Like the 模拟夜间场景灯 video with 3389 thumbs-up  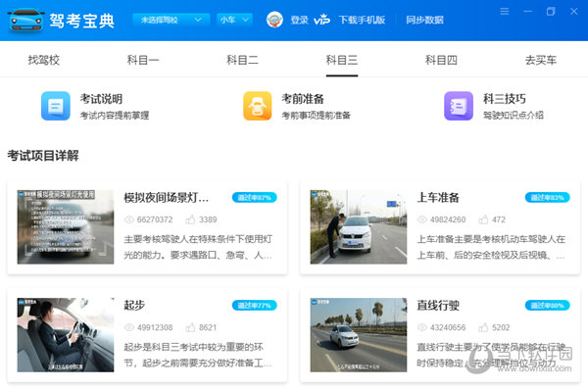pos(190,219)
